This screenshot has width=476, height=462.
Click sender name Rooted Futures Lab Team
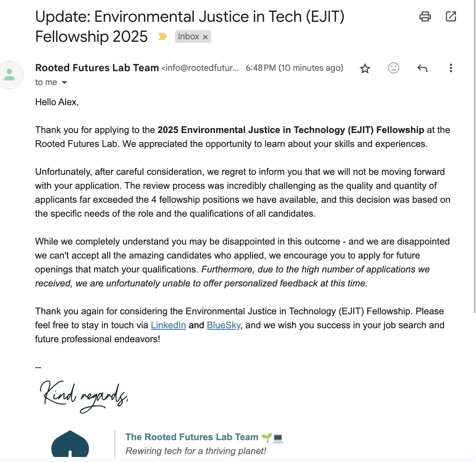point(97,68)
